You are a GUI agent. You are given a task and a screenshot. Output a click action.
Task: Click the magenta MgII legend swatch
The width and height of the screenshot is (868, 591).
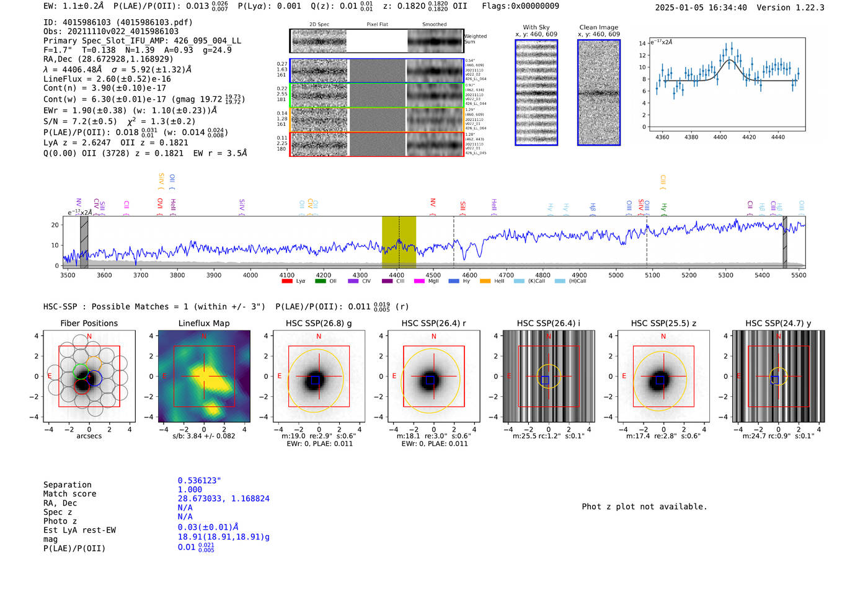(420, 281)
